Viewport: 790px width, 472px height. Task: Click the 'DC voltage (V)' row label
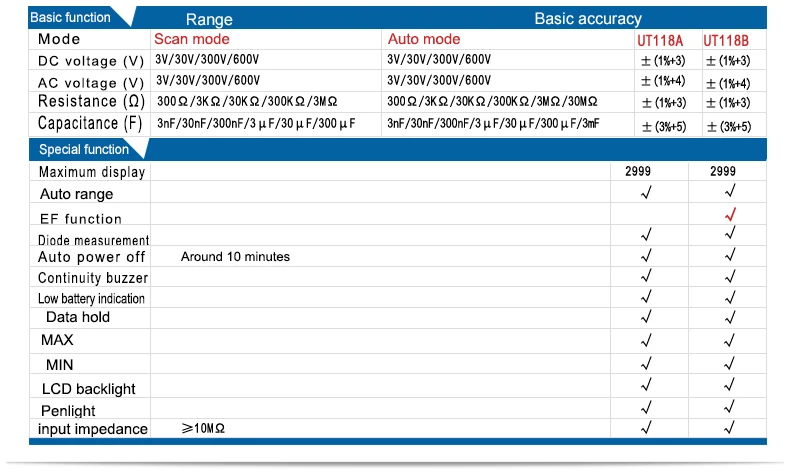(91, 61)
